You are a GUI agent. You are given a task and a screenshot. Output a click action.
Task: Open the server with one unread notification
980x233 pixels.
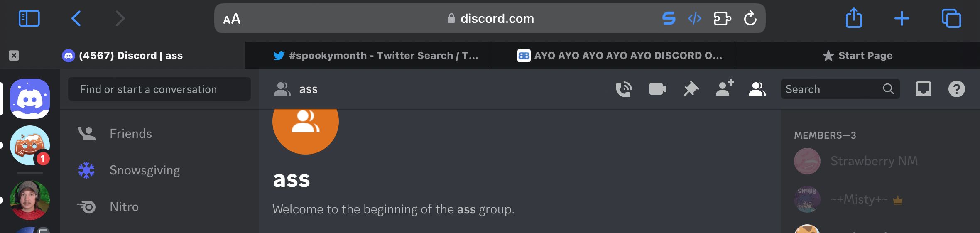[x=30, y=145]
